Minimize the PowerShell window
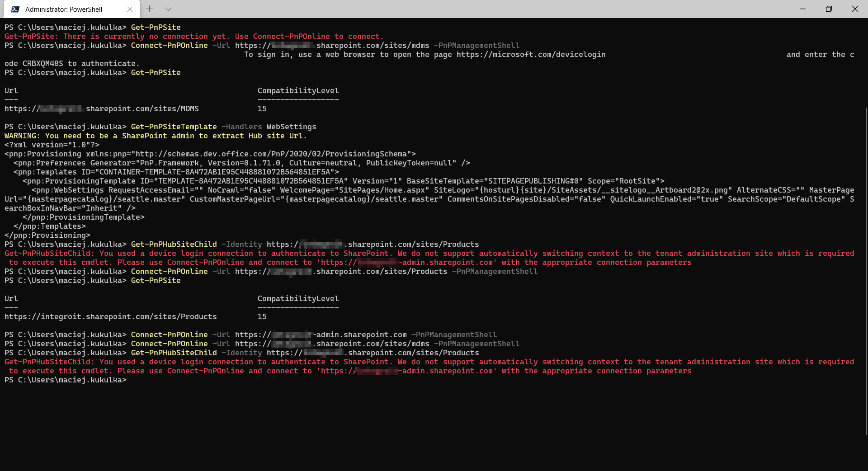The image size is (868, 471). [x=802, y=9]
